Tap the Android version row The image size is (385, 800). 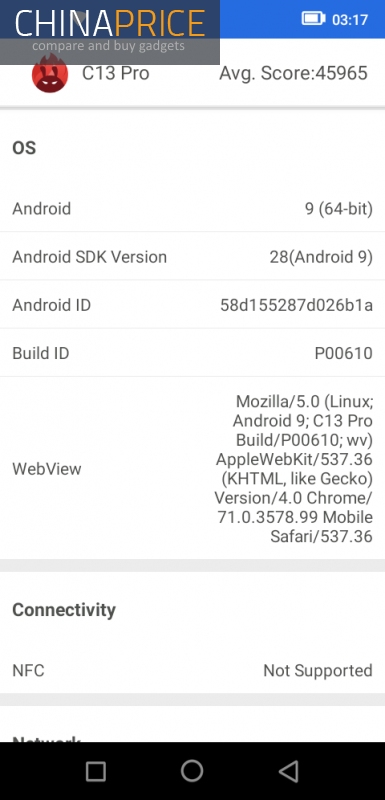pos(192,209)
